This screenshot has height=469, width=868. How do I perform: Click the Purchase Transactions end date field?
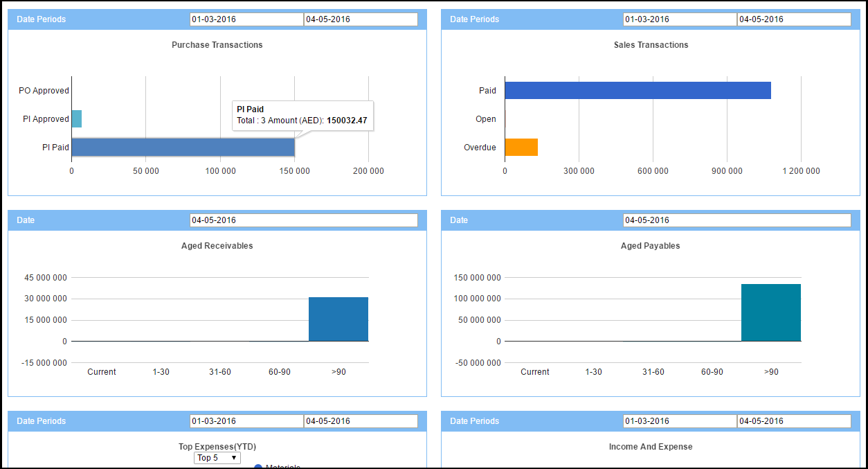[x=361, y=19]
